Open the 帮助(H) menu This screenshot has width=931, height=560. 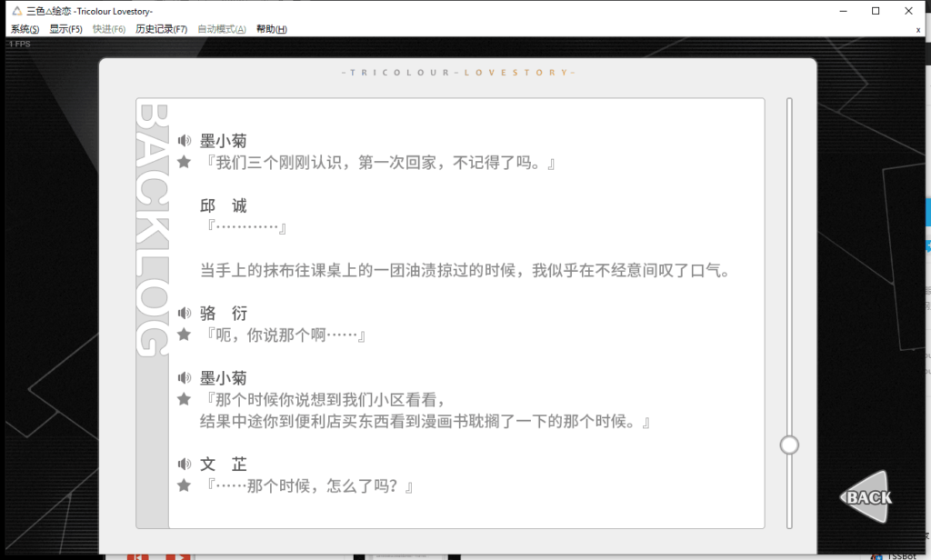[271, 29]
